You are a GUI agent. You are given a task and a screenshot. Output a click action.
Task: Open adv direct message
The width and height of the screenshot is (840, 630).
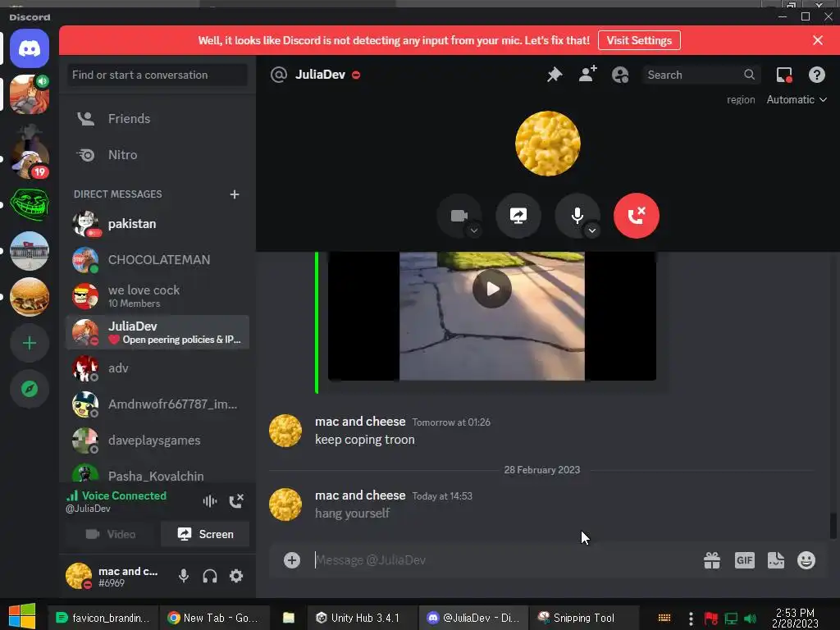[157, 368]
